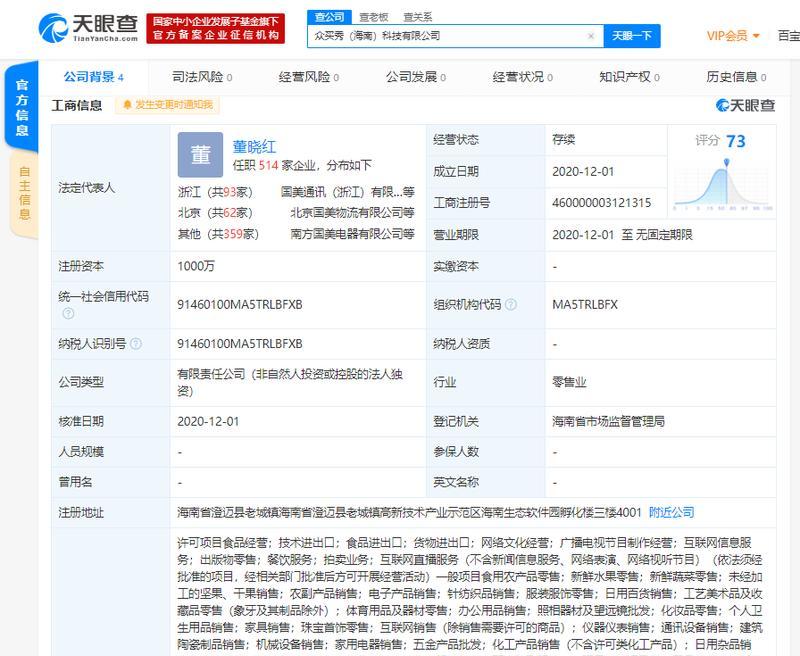Viewport: 800px width, 656px height.
Task: Click the 核准日期 value 2020-12-01
Action: 208,421
